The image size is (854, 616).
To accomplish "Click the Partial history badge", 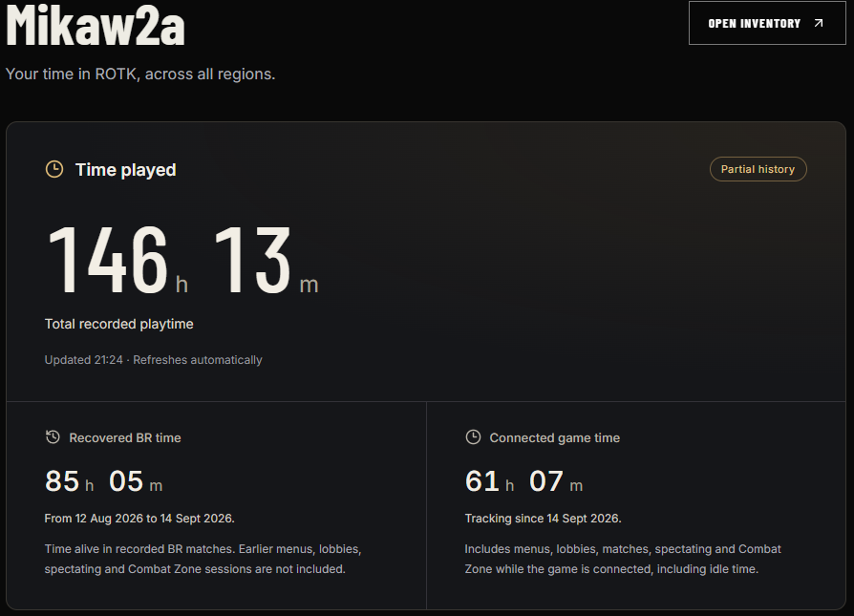I will pos(758,169).
